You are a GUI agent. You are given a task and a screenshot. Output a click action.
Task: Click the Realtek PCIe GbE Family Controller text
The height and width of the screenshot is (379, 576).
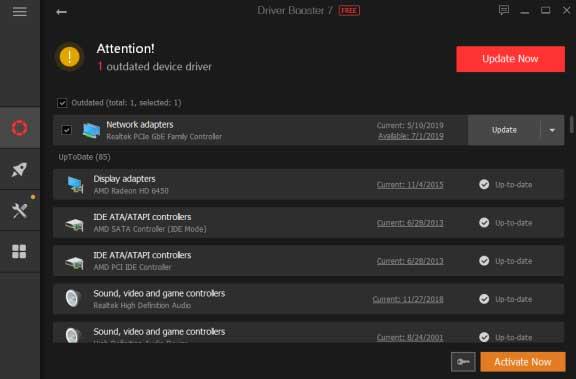pos(164,136)
